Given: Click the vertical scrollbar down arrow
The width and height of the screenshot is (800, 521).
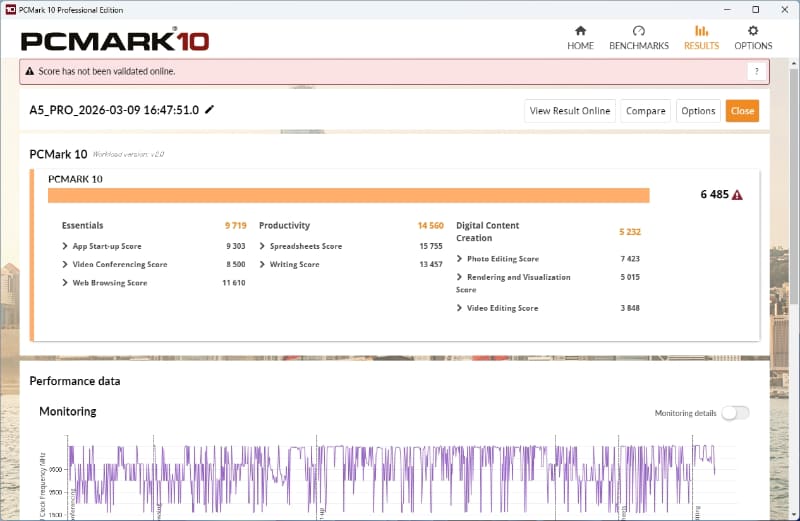Looking at the screenshot, I should pyautogui.click(x=794, y=514).
